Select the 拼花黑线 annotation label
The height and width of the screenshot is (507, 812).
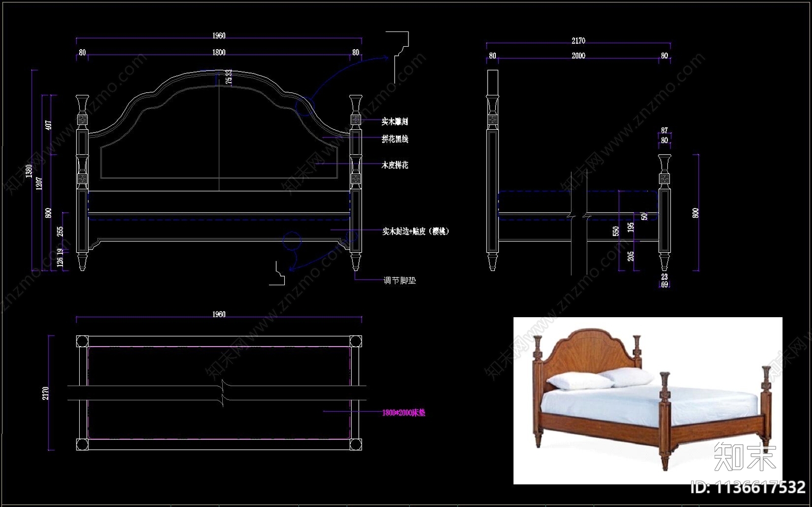click(395, 139)
